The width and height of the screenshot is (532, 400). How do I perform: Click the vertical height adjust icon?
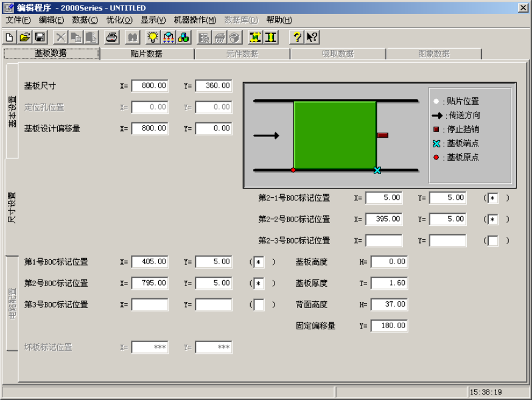tap(271, 37)
